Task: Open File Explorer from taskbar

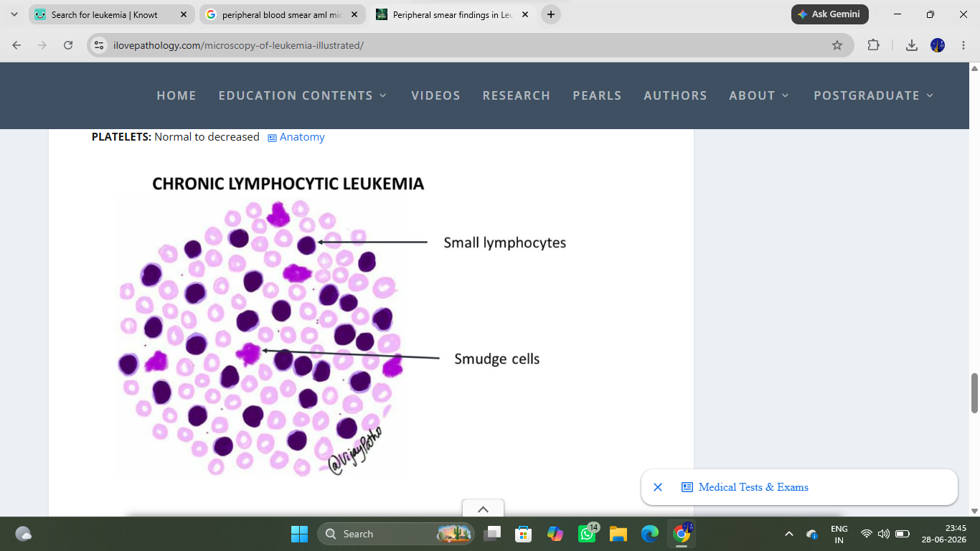Action: pos(618,534)
